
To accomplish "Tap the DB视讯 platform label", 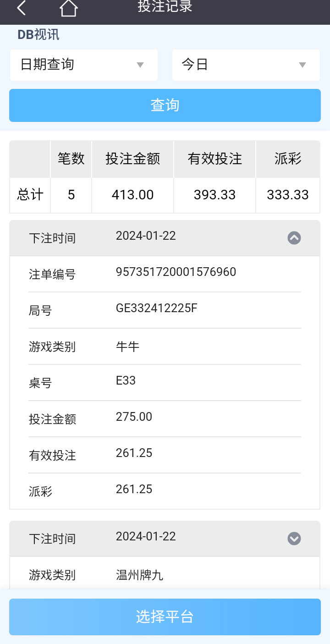I will point(38,35).
